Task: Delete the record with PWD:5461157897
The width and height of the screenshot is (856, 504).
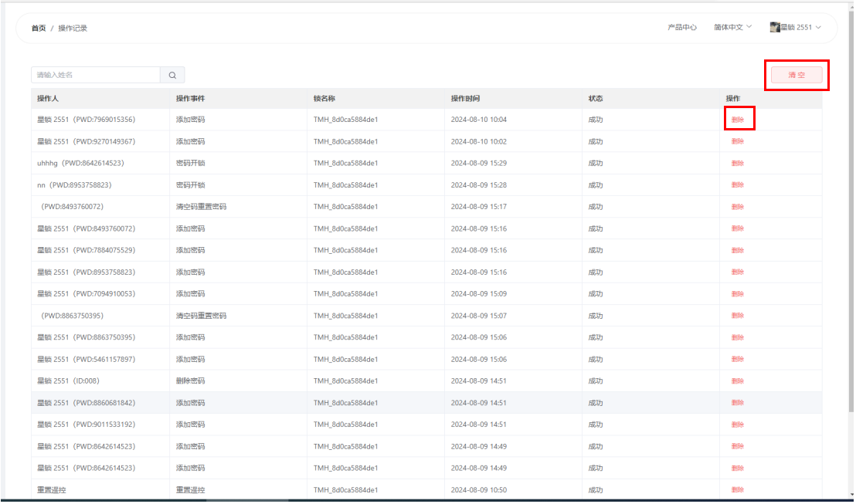Action: point(738,360)
